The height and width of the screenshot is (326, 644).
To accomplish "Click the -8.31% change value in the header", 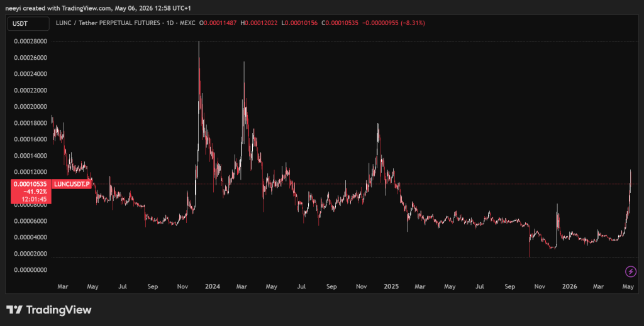I will pos(413,23).
